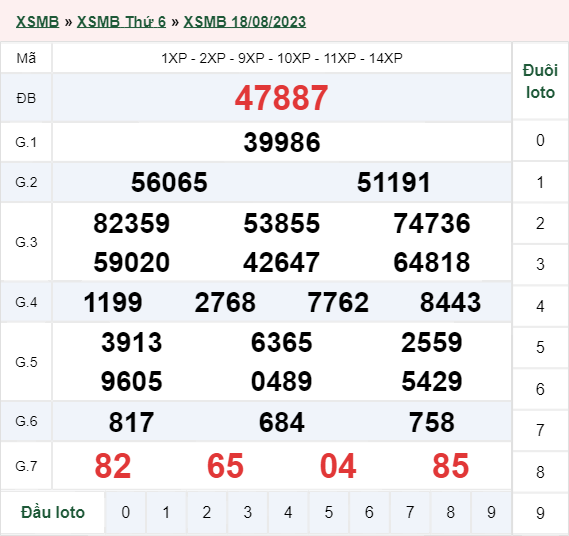Select Đuôi loto digit 0

tap(540, 140)
